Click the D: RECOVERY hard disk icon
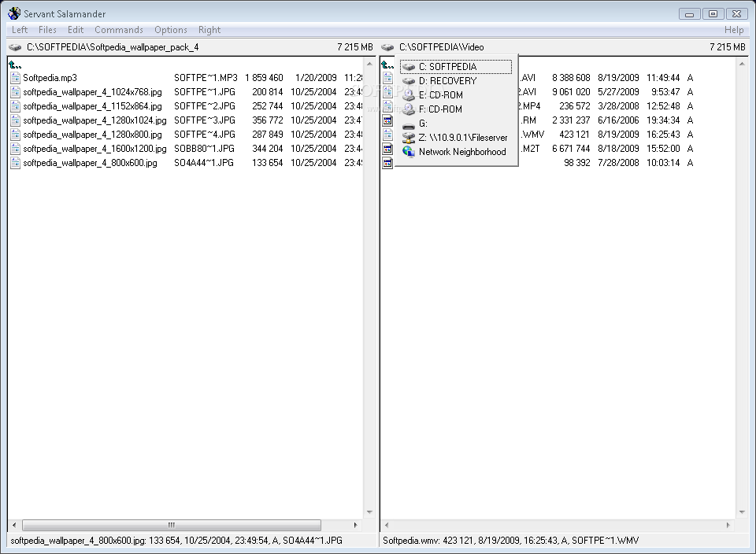This screenshot has width=756, height=554. pyautogui.click(x=409, y=81)
